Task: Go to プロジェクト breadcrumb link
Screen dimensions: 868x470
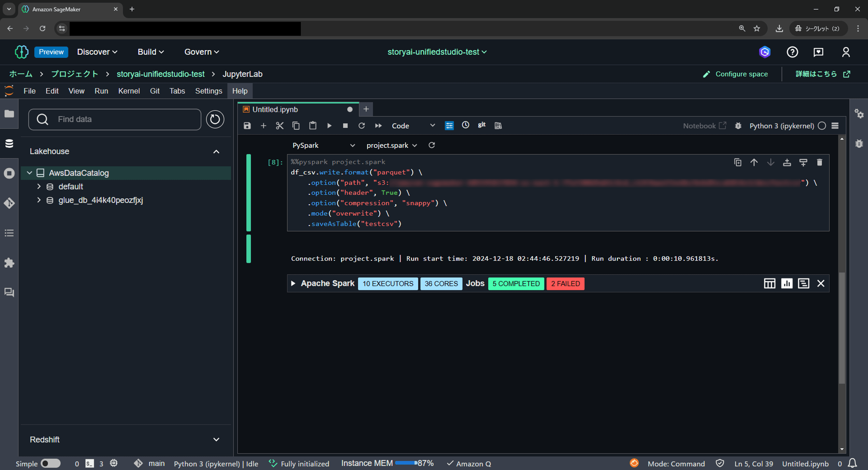Action: [74, 74]
